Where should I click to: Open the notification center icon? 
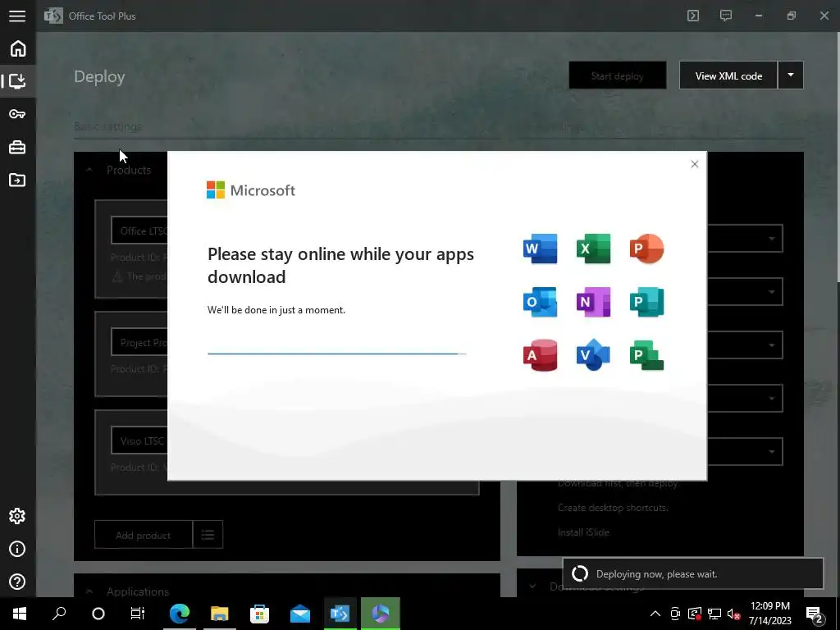pyautogui.click(x=815, y=614)
